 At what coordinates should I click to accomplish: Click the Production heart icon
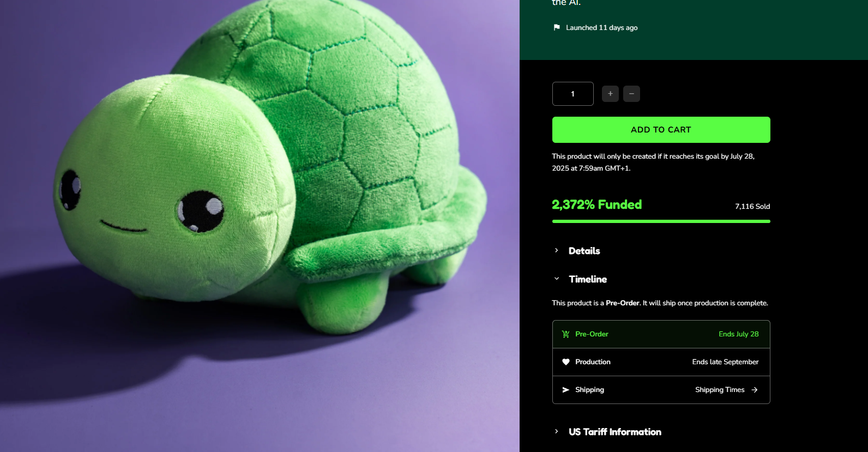pyautogui.click(x=566, y=362)
